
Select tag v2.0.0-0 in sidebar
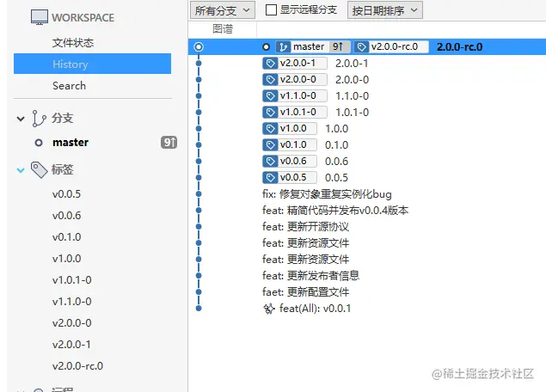point(71,323)
